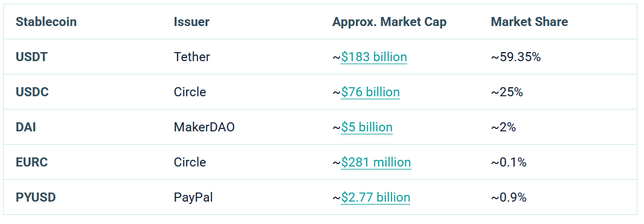Click the PayPal issuer cell
Image resolution: width=644 pixels, height=224 pixels.
click(193, 197)
